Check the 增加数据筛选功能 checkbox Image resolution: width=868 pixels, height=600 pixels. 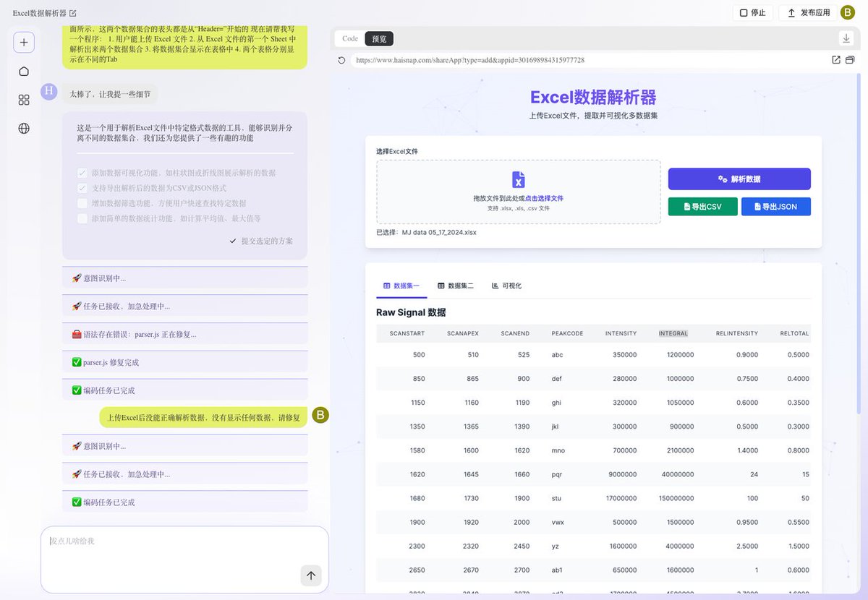click(82, 203)
